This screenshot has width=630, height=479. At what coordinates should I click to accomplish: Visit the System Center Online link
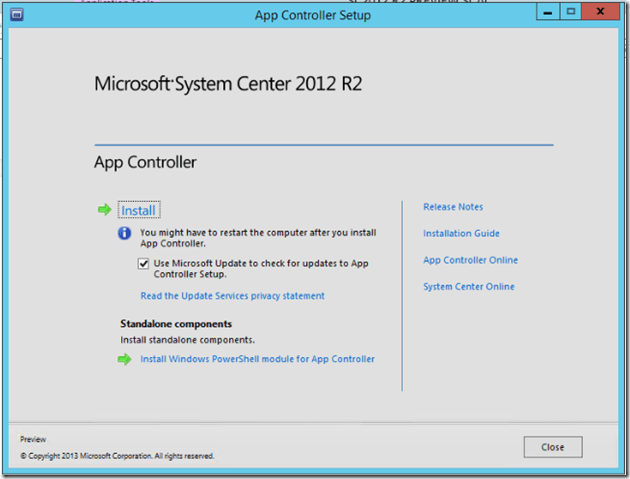coord(469,287)
